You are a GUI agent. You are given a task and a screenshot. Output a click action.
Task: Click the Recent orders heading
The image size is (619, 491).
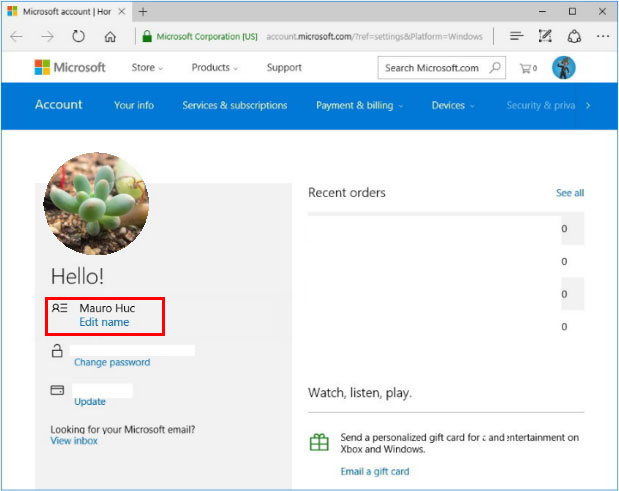[x=347, y=193]
